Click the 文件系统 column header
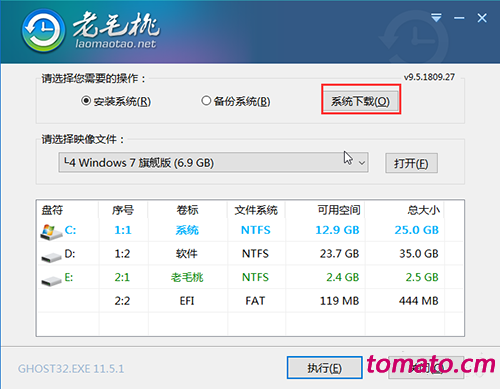Screen dimensions: 500x389 click(256, 210)
